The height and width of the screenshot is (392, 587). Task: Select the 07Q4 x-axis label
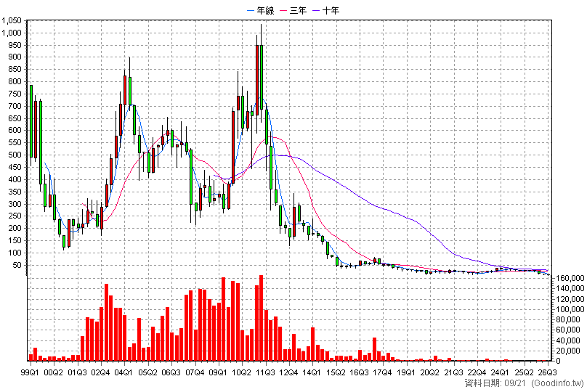[x=194, y=372]
